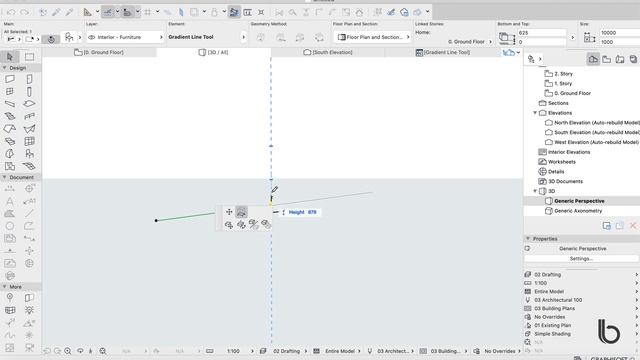
Task: Collapse the Document toolbox section
Action: pos(5,177)
